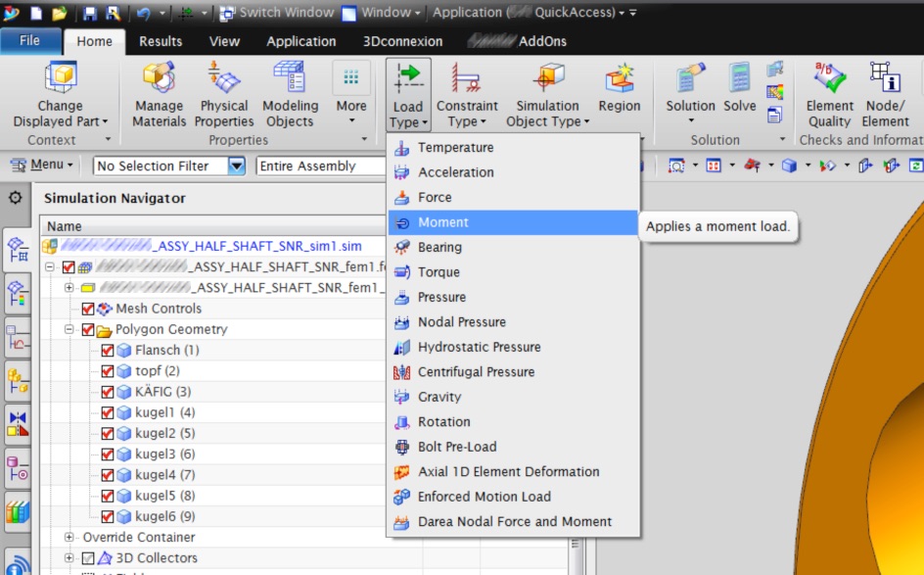
Task: Select the kugel2 (5) tree item
Action: (x=165, y=434)
